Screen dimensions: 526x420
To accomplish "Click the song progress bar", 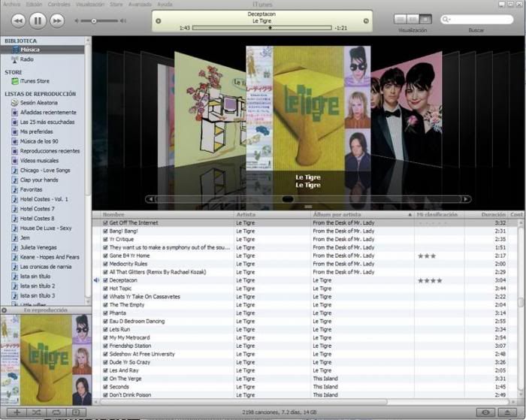I will click(x=262, y=28).
